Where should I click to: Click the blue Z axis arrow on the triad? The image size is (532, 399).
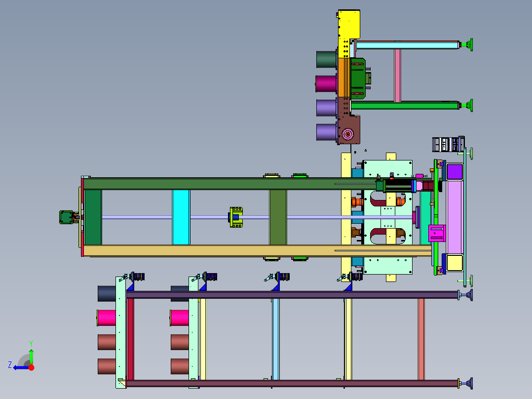[x=21, y=367]
